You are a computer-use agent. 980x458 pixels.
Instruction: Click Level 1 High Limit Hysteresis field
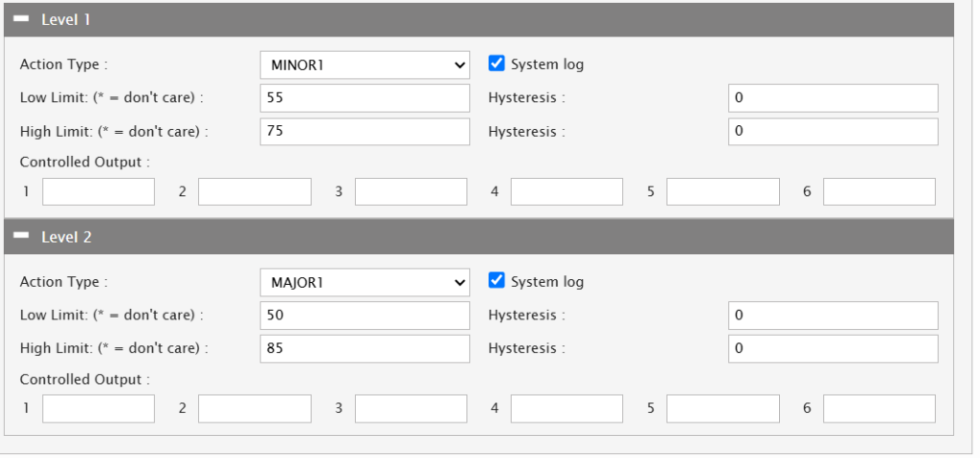[x=833, y=132]
